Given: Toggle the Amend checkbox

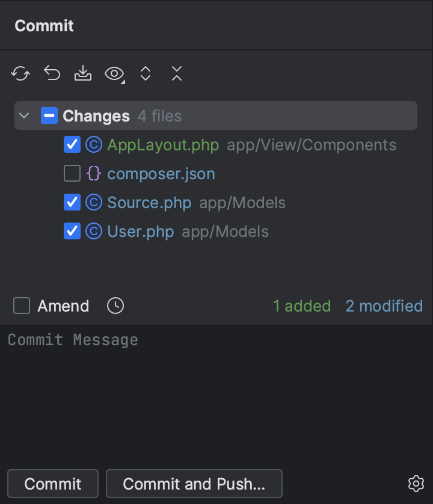Looking at the screenshot, I should 21,306.
